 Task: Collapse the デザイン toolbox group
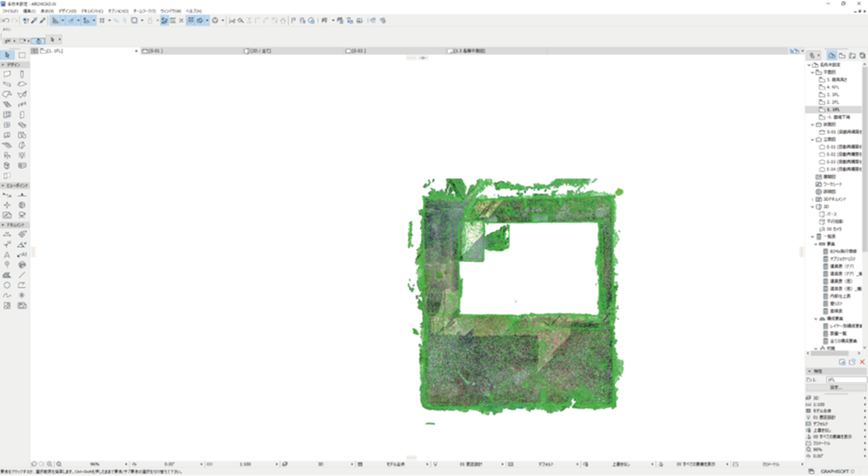[x=3, y=65]
